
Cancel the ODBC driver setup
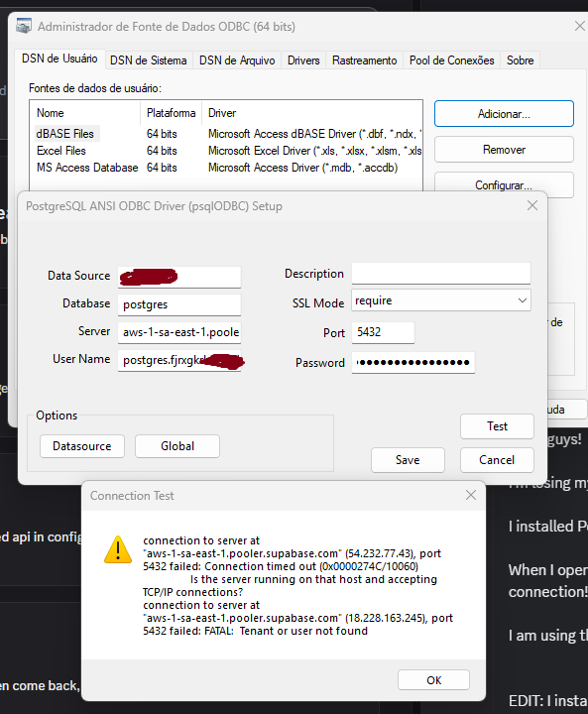[x=497, y=460]
